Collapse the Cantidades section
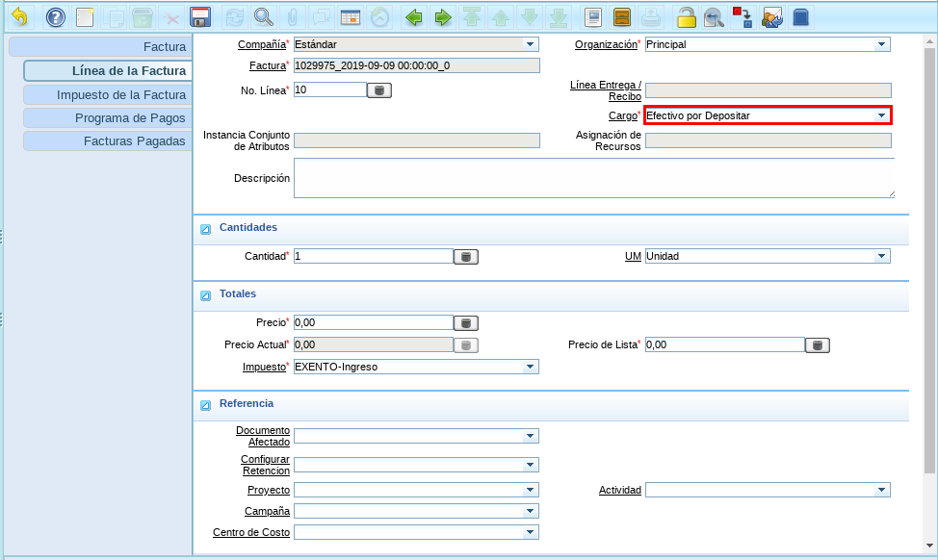This screenshot has height=560, width=938. (205, 229)
